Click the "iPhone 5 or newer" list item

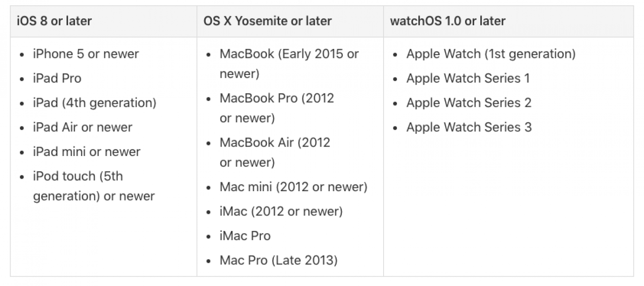point(86,54)
